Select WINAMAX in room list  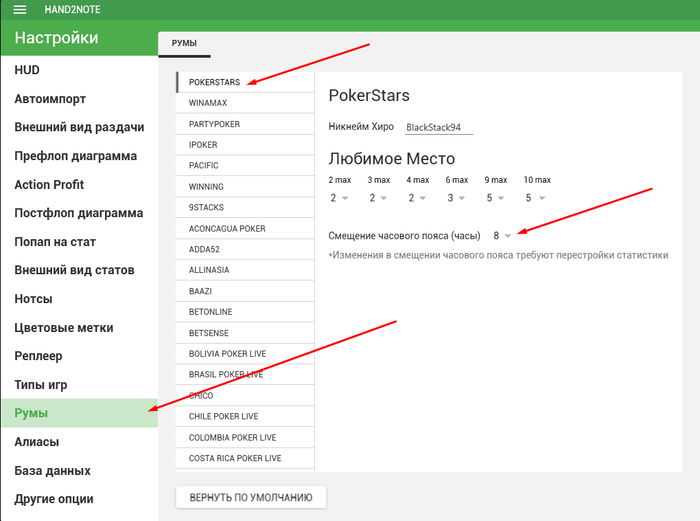(245, 103)
